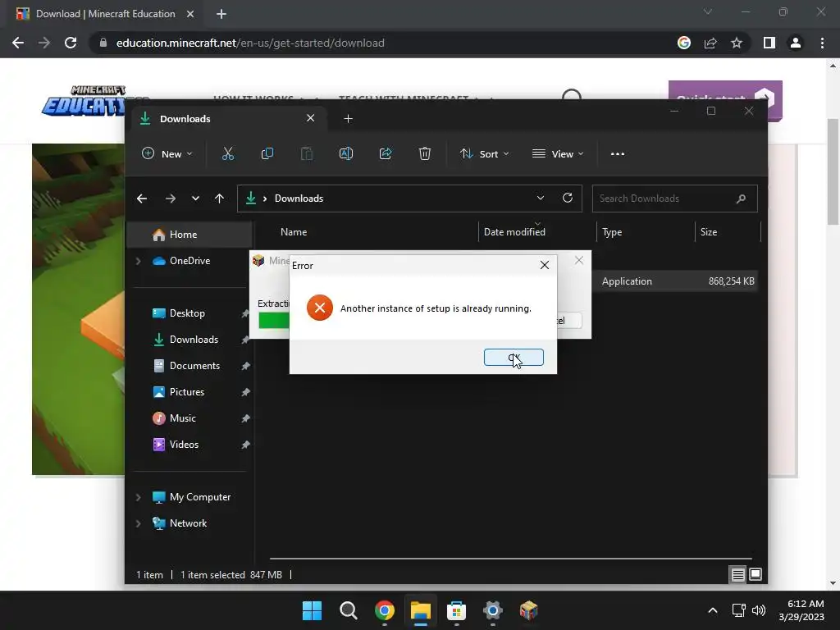Share this page icon in Chrome

pyautogui.click(x=710, y=43)
